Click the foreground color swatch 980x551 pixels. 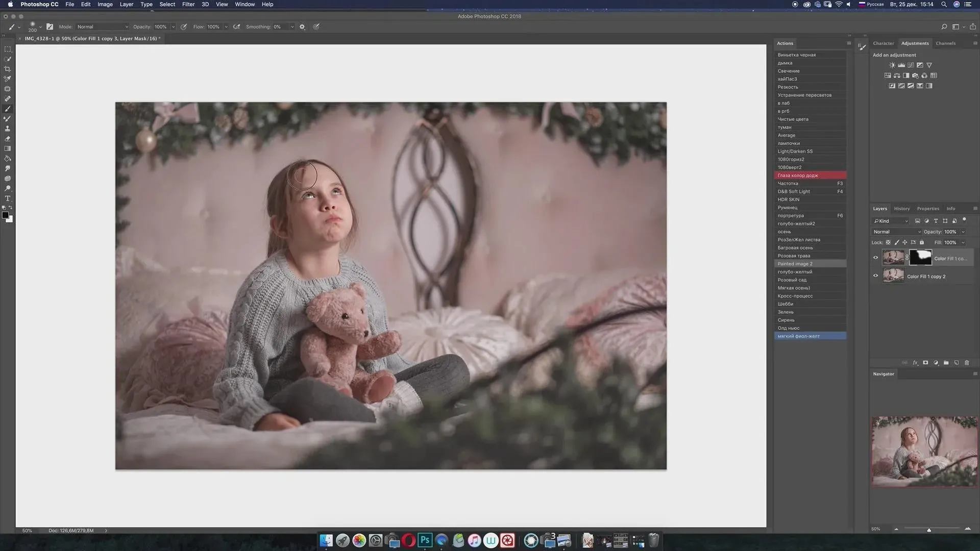click(x=5, y=215)
